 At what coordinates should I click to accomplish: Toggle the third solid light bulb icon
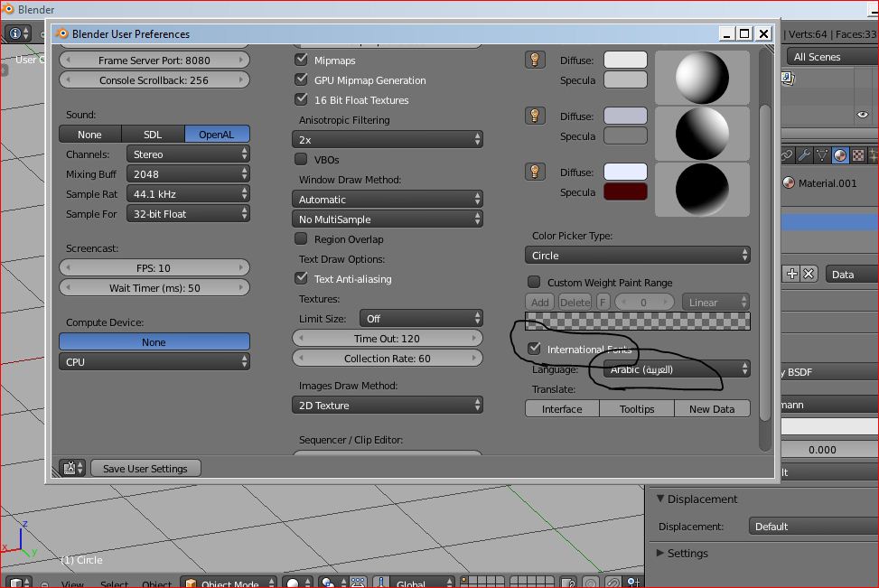coord(535,173)
